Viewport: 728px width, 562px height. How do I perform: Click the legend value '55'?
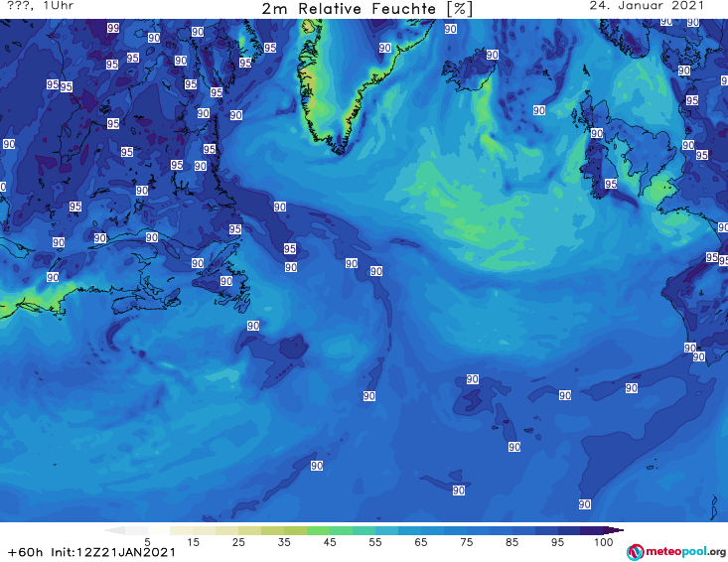tap(375, 542)
